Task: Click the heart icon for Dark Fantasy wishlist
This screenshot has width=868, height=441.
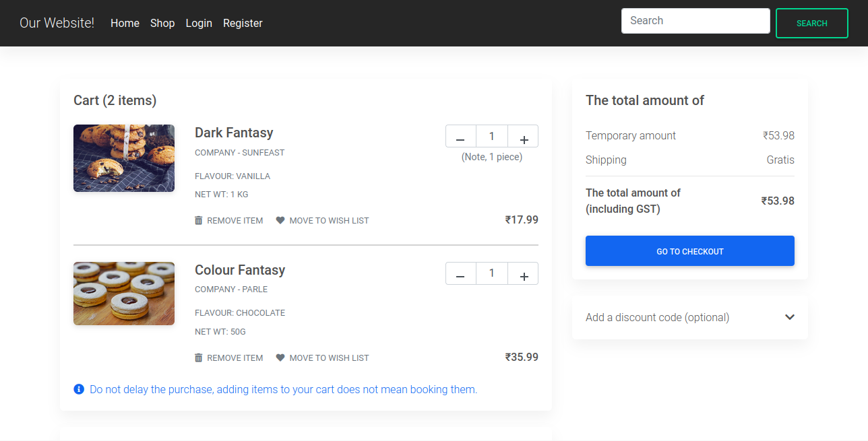Action: coord(280,220)
